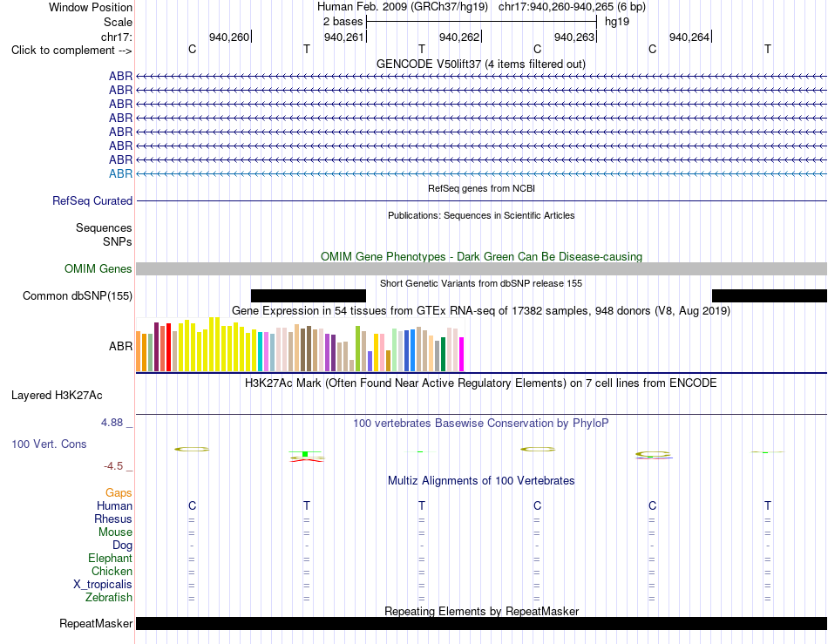This screenshot has width=828, height=644.
Task: Click '100 vertebrates Basewise Conservation by PhyloP' title
Action: 481,423
